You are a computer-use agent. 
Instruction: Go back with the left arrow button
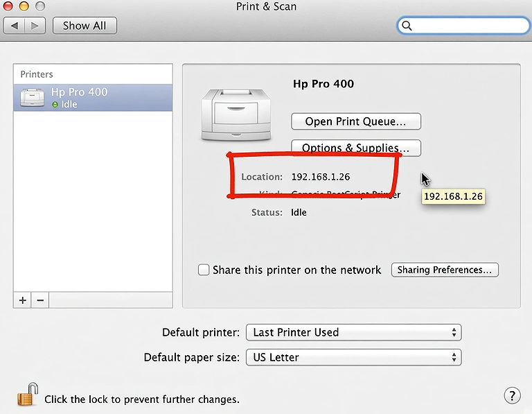pos(14,26)
